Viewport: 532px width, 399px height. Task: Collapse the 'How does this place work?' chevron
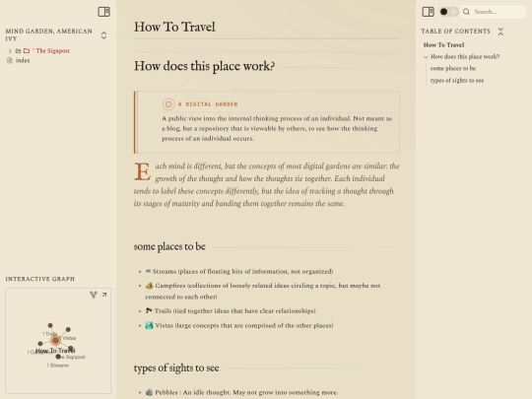point(426,57)
